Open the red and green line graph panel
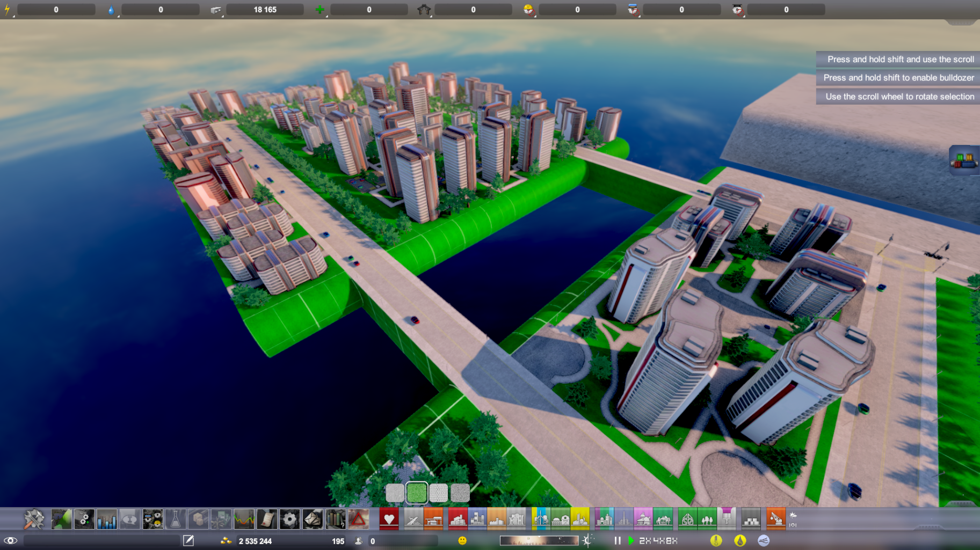This screenshot has width=980, height=550. click(244, 519)
